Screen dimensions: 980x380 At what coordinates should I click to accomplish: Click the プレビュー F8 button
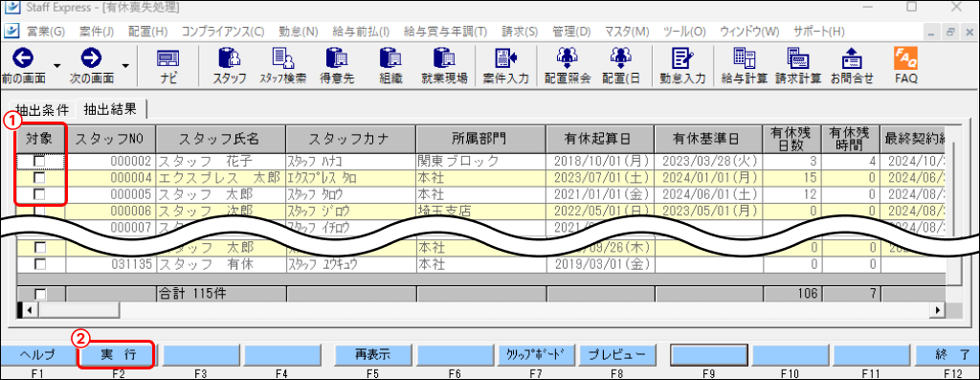(616, 354)
